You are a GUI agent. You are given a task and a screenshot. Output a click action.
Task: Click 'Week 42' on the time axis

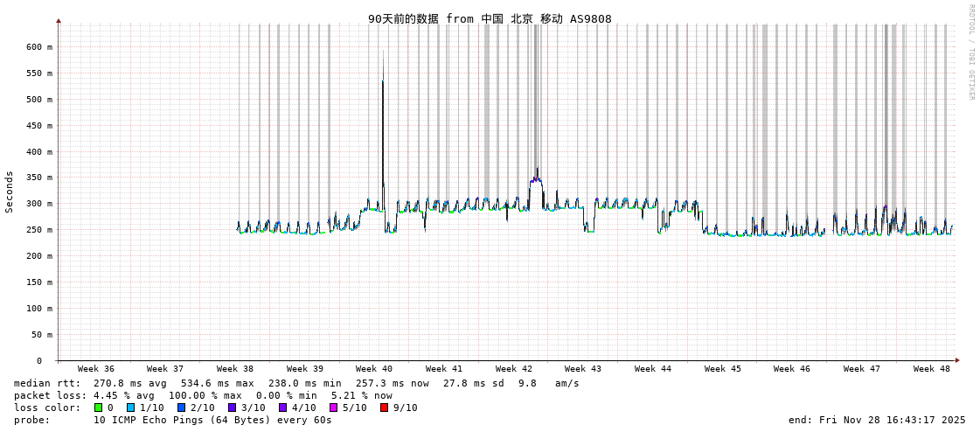tap(514, 369)
